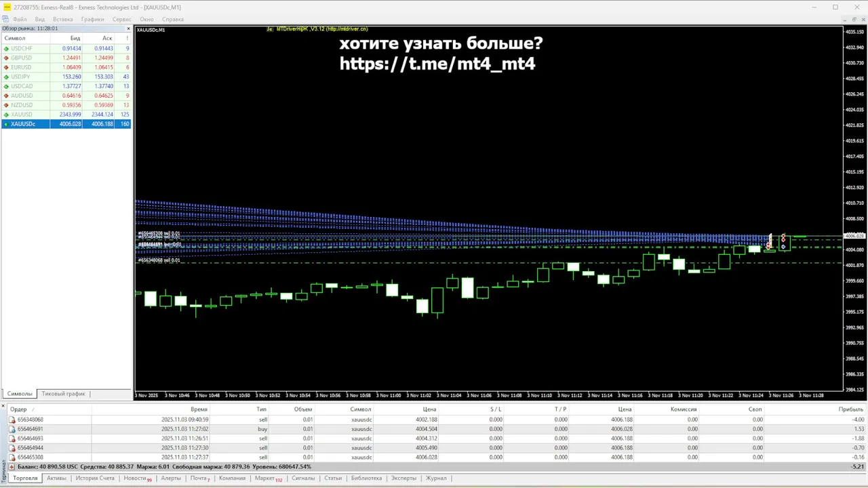The image size is (868, 488).
Task: Open the Вид menu
Action: [x=40, y=19]
